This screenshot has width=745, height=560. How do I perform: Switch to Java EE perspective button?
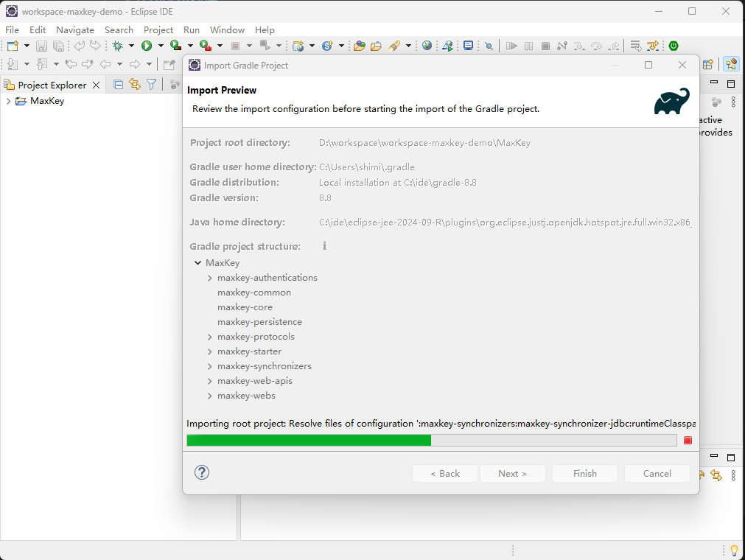[x=731, y=64]
